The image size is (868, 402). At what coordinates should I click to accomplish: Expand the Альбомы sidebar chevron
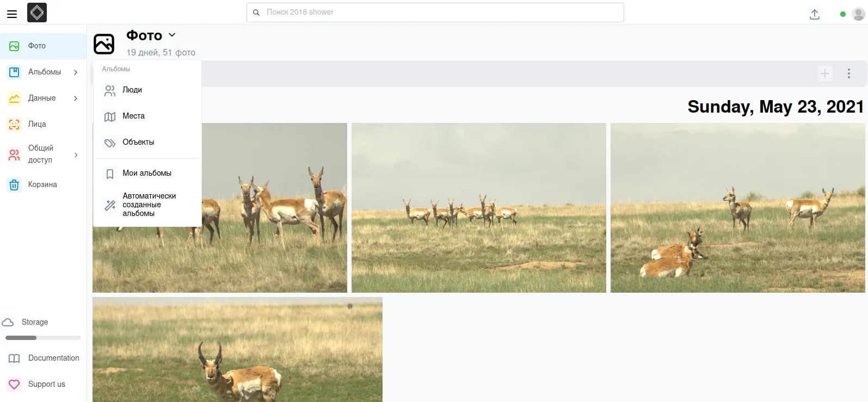click(76, 72)
